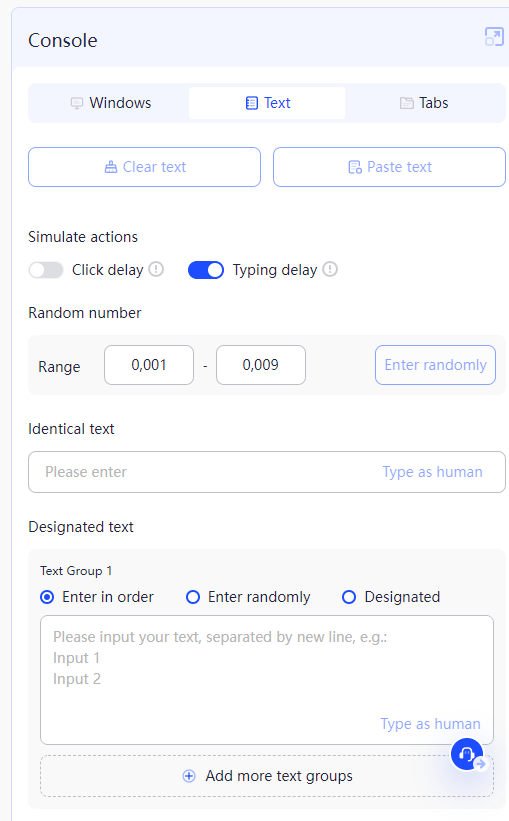Image resolution: width=509 pixels, height=821 pixels.
Task: Choose the Designated radio option
Action: tap(349, 597)
